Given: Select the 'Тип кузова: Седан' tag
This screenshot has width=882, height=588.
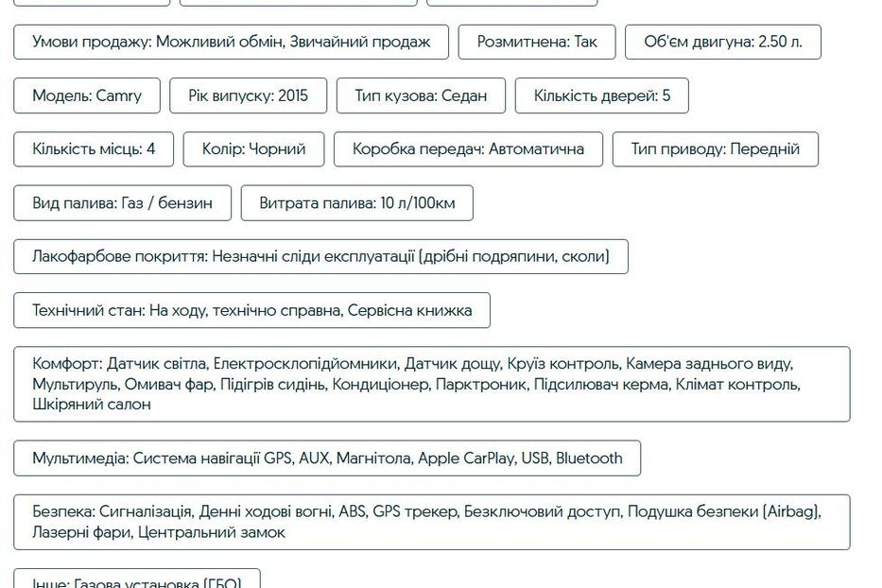Looking at the screenshot, I should click(421, 95).
